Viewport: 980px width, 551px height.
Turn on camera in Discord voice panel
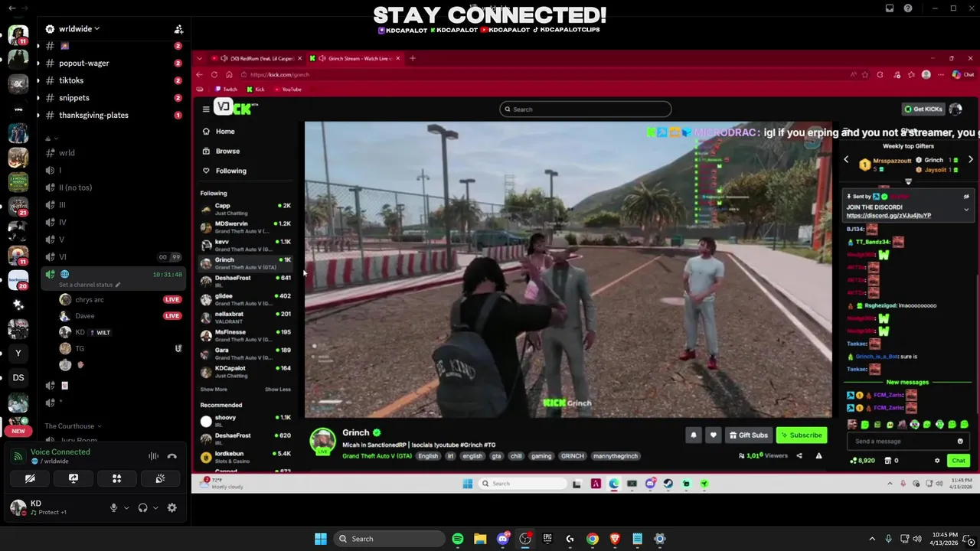[30, 478]
